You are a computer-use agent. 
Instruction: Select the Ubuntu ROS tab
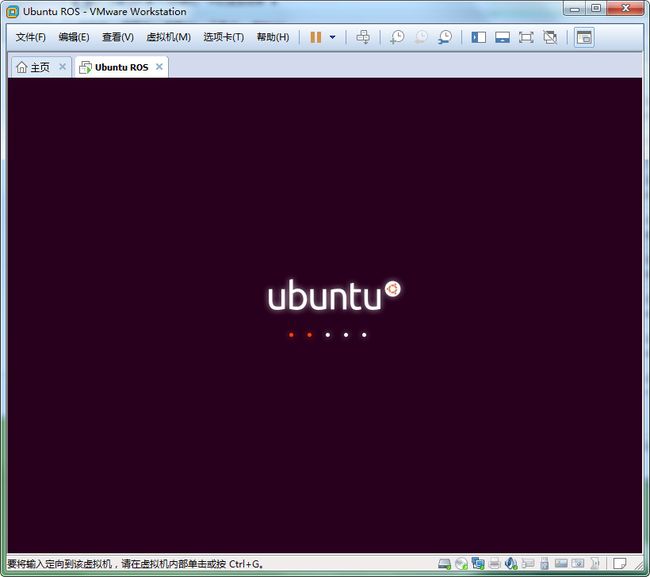[x=121, y=67]
